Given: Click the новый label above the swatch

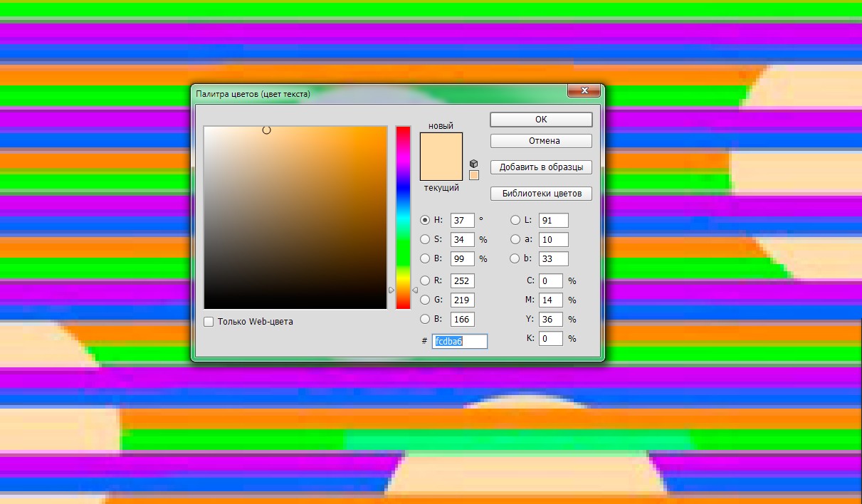Looking at the screenshot, I should coord(441,126).
